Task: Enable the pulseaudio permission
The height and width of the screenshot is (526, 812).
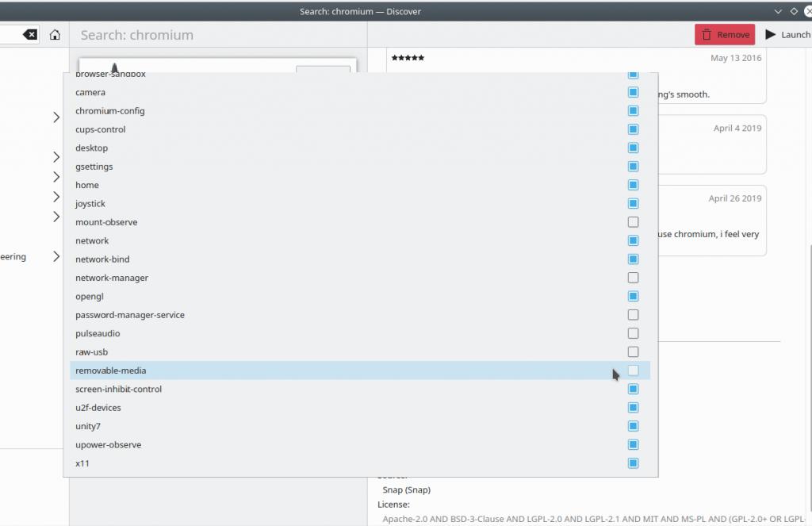Action: [x=633, y=333]
